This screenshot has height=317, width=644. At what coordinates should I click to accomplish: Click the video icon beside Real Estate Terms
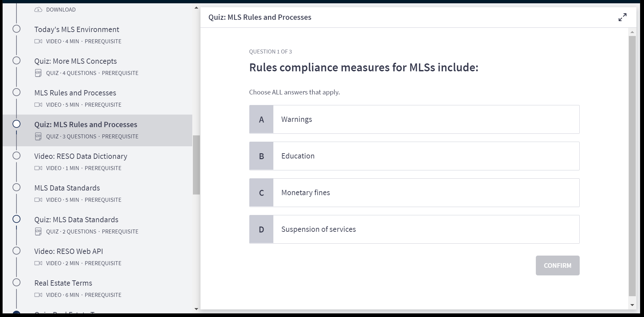pos(38,295)
